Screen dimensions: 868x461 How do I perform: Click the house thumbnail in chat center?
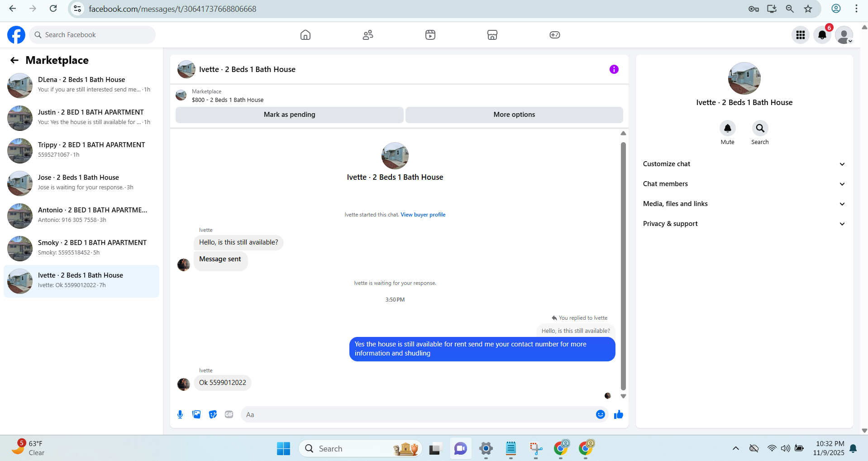395,156
